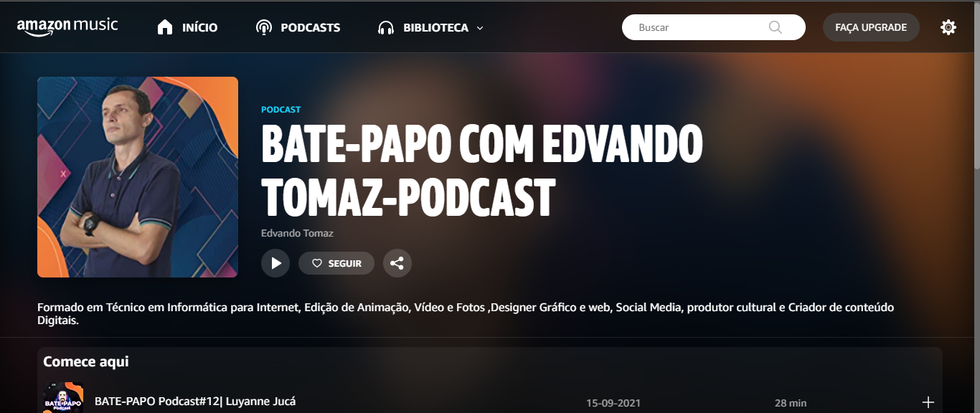Click the podcast cover artwork image
Viewport: 980px width, 413px height.
tap(138, 177)
